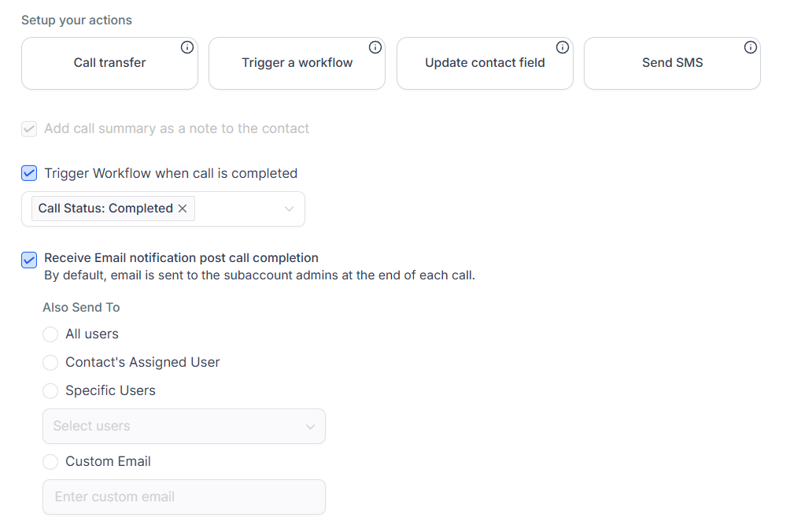The height and width of the screenshot is (532, 790).
Task: Uncheck Trigger Workflow when call is completed
Action: coord(29,173)
